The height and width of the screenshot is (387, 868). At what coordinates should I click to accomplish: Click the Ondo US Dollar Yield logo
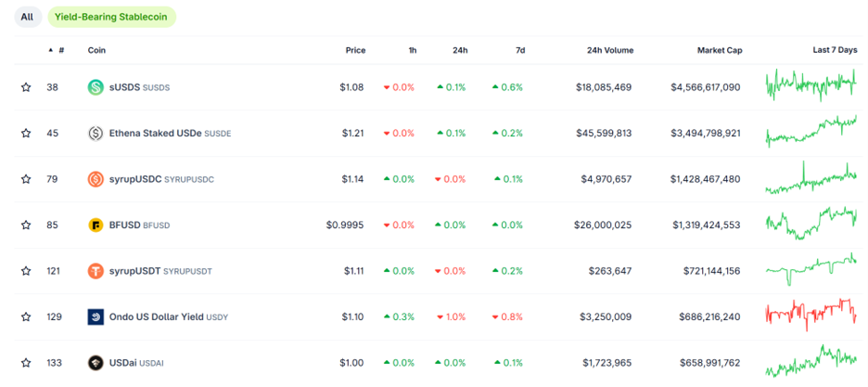[95, 316]
